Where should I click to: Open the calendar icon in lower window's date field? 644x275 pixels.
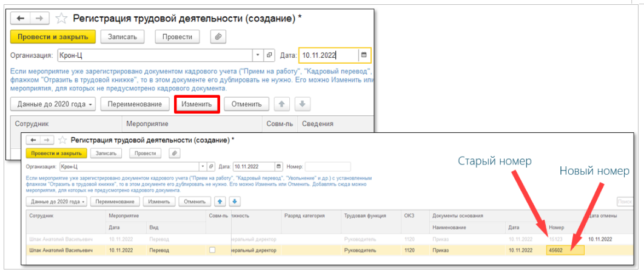click(x=278, y=166)
